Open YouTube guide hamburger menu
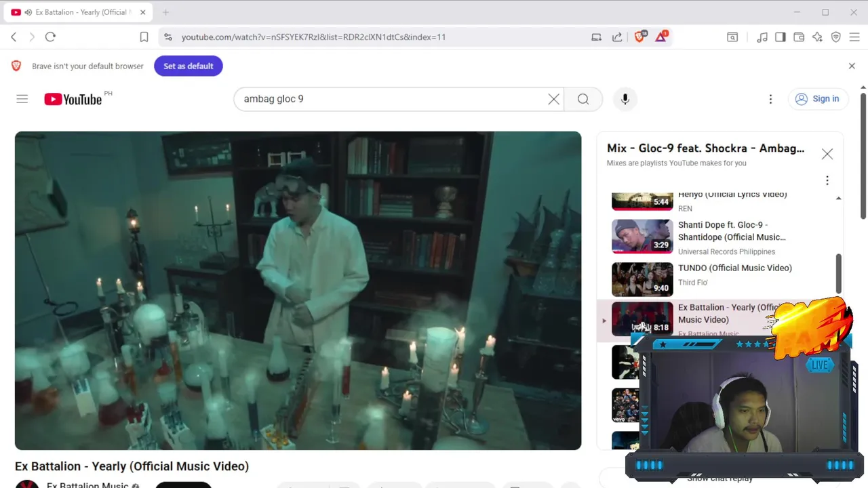This screenshot has width=868, height=488. pyautogui.click(x=22, y=99)
